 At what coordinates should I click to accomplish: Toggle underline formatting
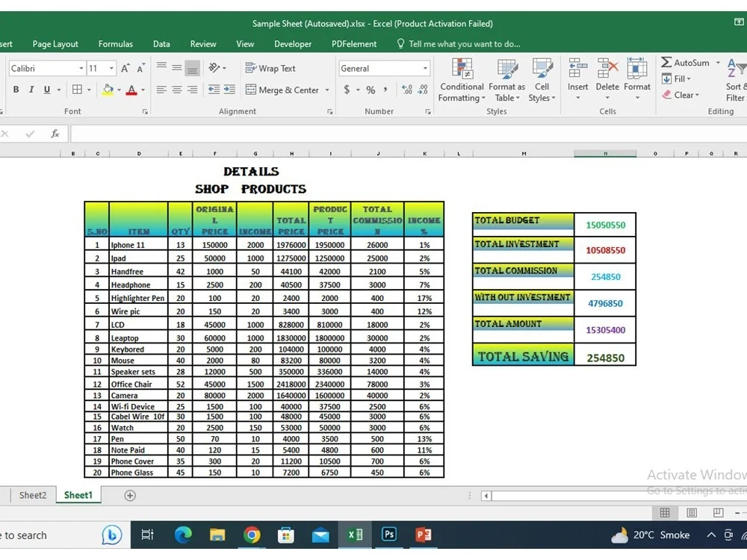click(x=46, y=90)
